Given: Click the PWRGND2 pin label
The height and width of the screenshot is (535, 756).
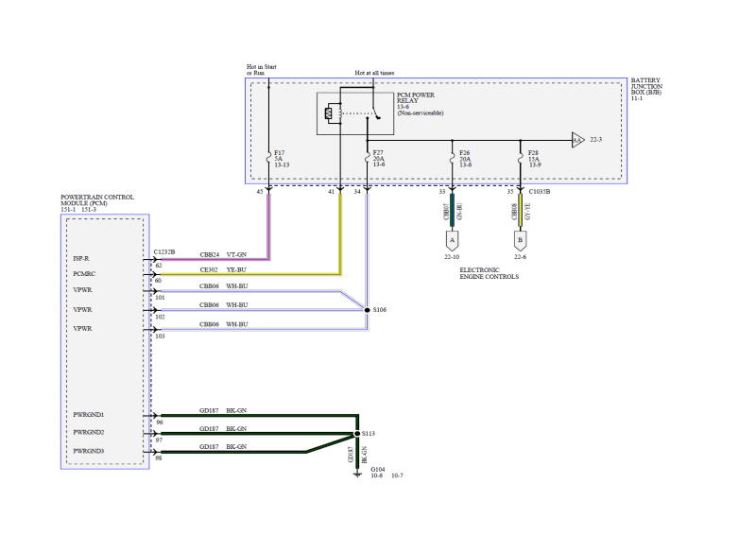Looking at the screenshot, I should coord(88,433).
